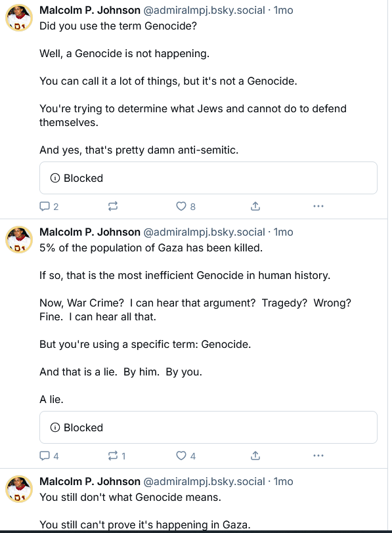The width and height of the screenshot is (392, 533).
Task: Open Malcolm P. Johnson avatar on second post
Action: [x=19, y=240]
